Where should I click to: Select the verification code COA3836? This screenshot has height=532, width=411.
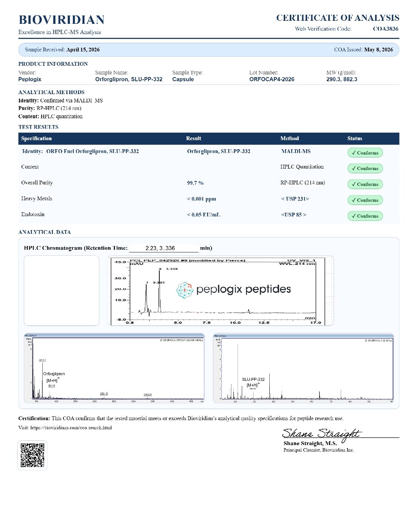click(386, 29)
